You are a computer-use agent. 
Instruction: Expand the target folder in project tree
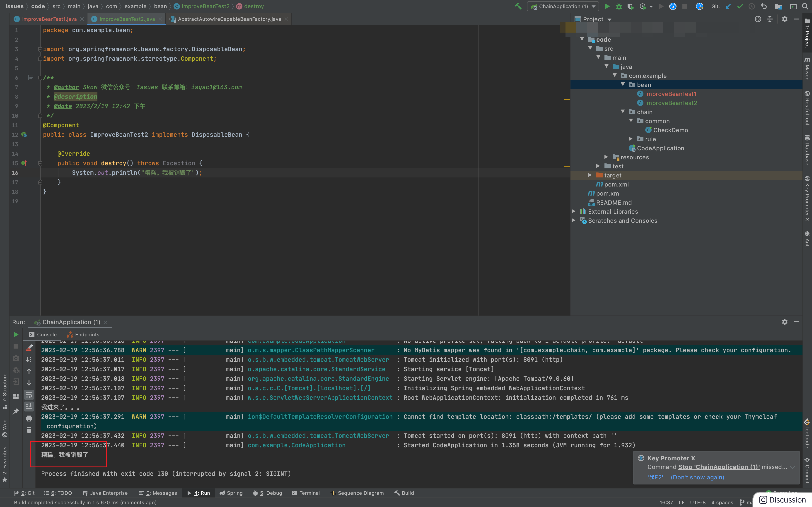coord(590,175)
